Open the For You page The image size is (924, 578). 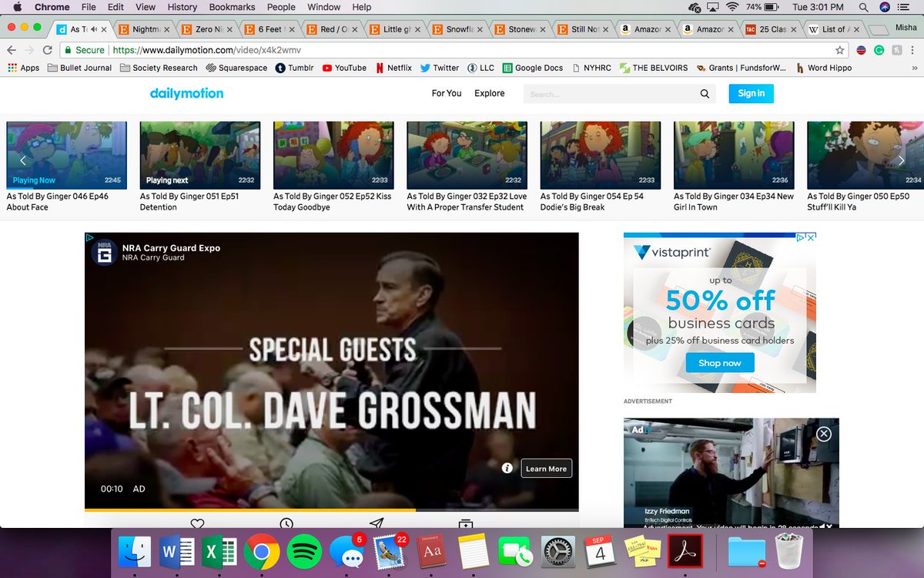(447, 93)
